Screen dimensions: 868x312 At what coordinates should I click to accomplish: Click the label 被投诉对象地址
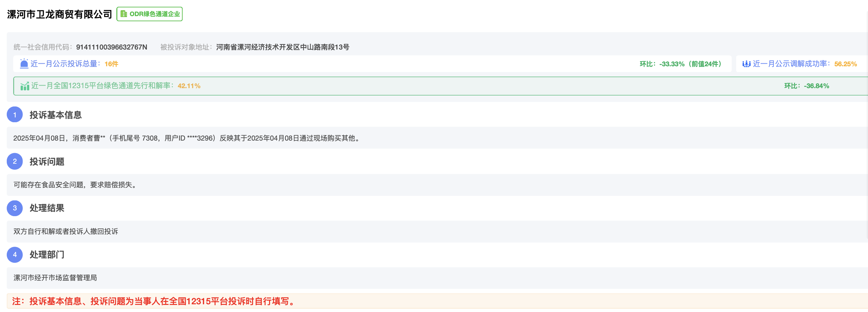pyautogui.click(x=186, y=47)
